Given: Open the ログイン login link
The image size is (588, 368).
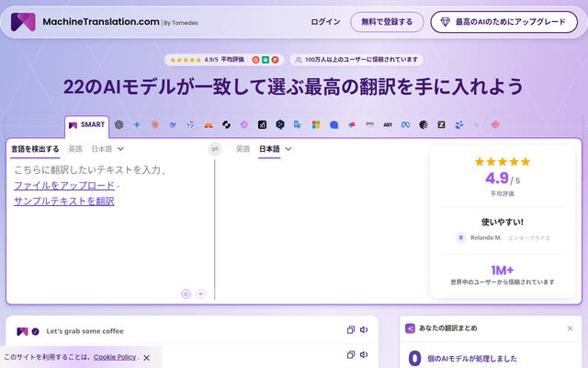Looking at the screenshot, I should 325,22.
